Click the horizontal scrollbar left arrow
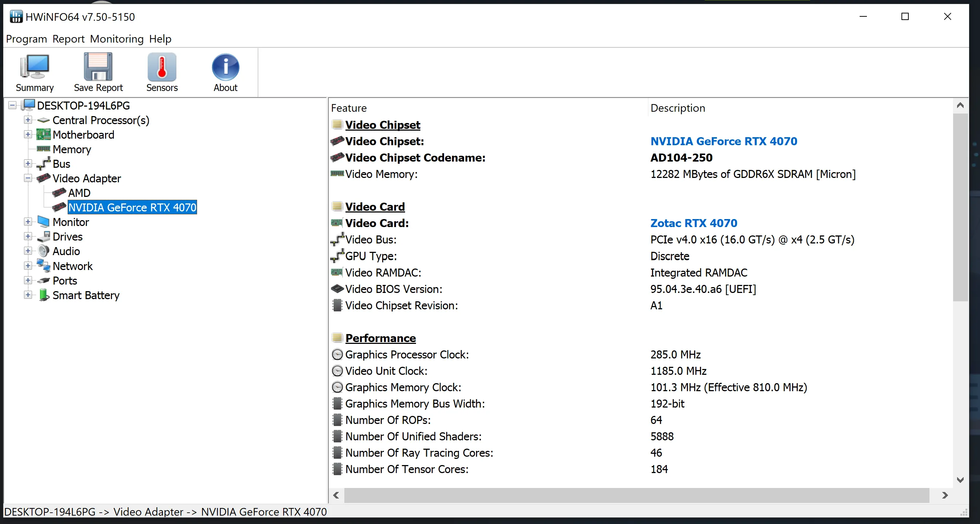This screenshot has height=524, width=980. pyautogui.click(x=336, y=496)
